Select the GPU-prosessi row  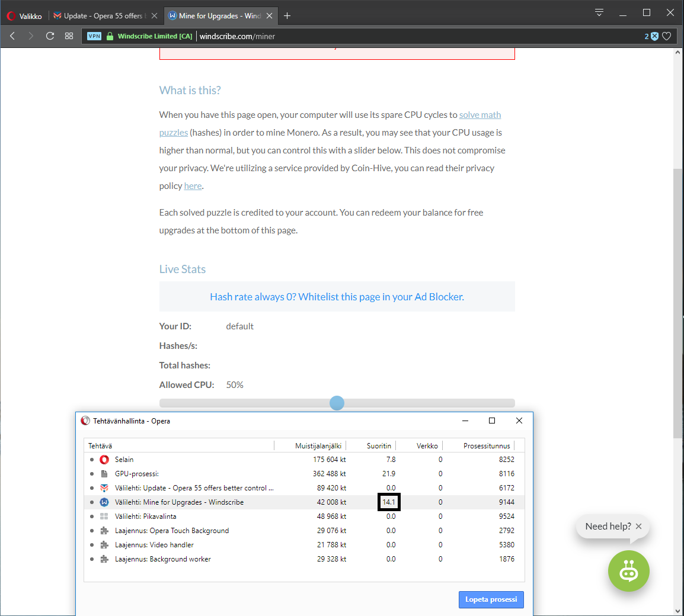[304, 474]
